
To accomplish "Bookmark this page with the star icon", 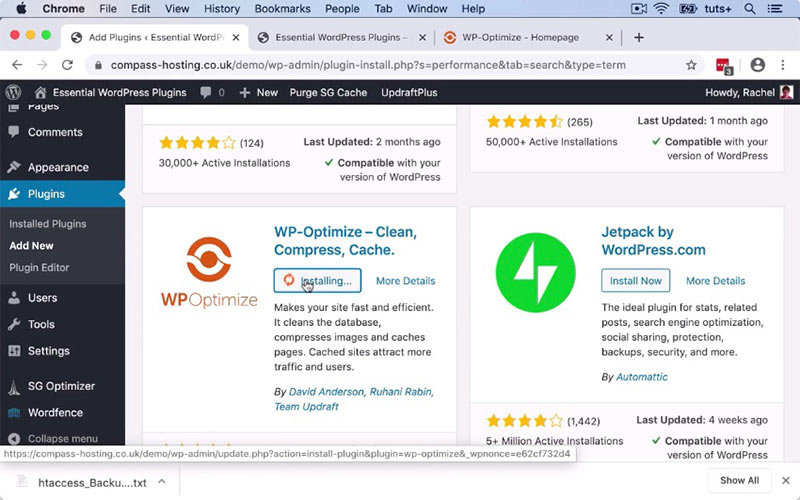I will [x=691, y=65].
